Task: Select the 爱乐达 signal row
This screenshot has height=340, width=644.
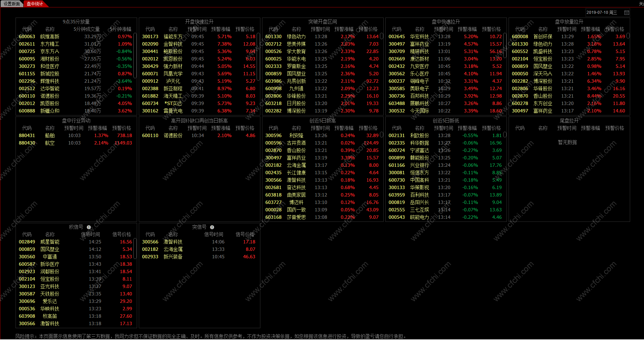Action: coord(75,301)
